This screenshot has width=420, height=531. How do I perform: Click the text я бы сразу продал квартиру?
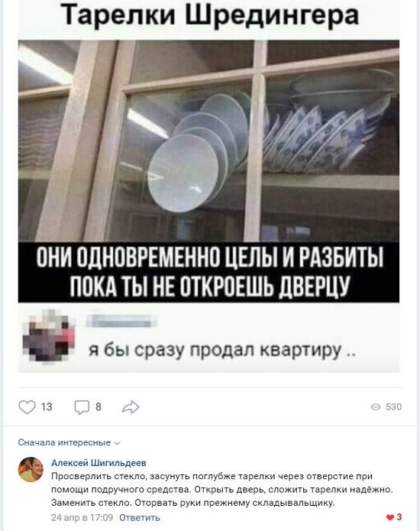[221, 350]
